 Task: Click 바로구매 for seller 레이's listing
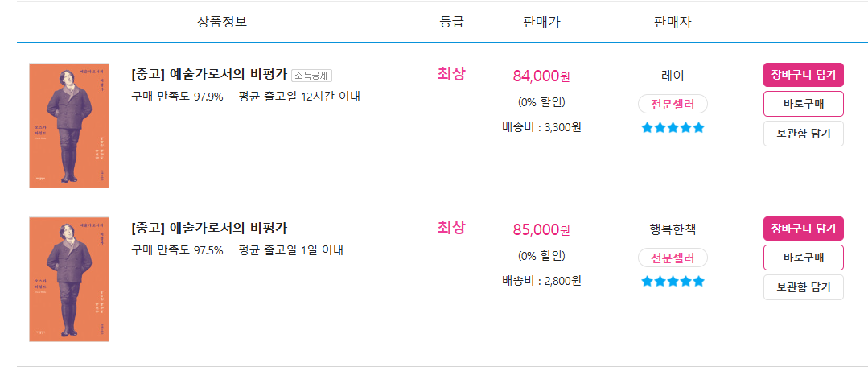(x=803, y=104)
